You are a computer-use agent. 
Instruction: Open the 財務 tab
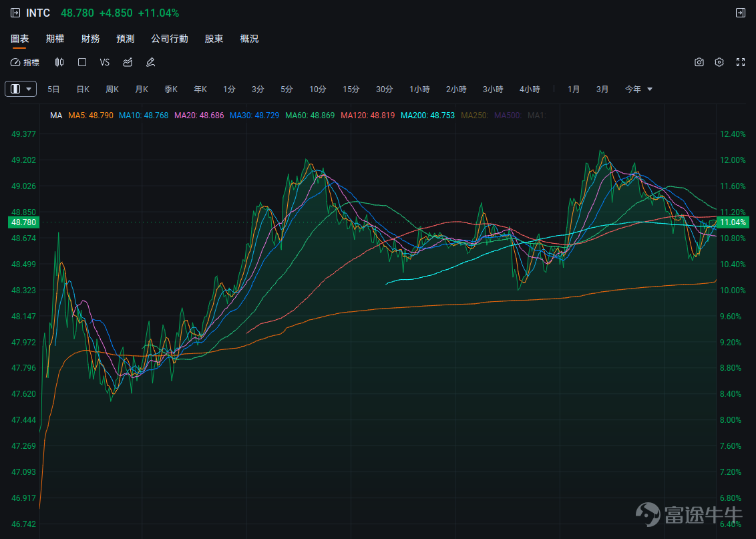(90, 39)
